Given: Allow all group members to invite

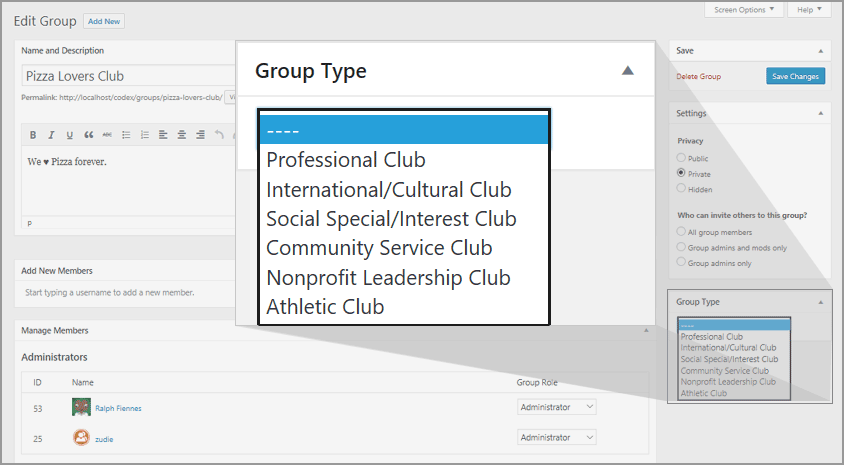Looking at the screenshot, I should [x=682, y=232].
